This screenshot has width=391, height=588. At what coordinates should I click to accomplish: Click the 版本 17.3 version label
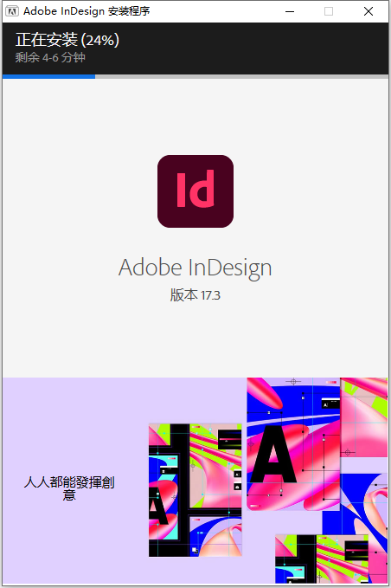(x=195, y=295)
